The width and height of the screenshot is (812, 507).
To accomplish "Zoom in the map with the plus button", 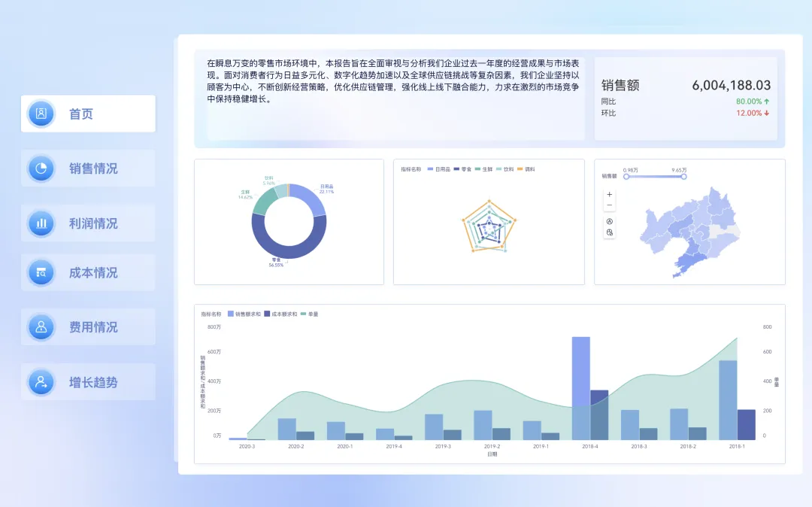I will pos(610,195).
